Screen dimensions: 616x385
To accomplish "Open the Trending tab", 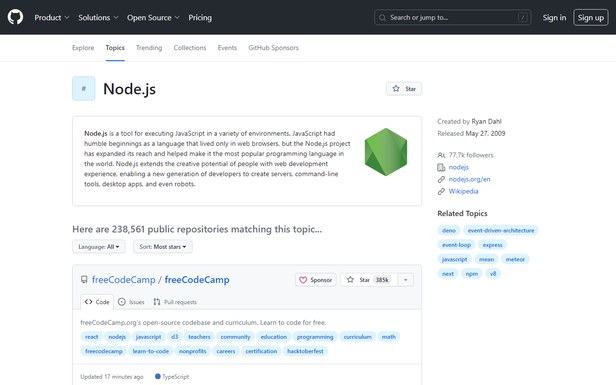I will [149, 48].
